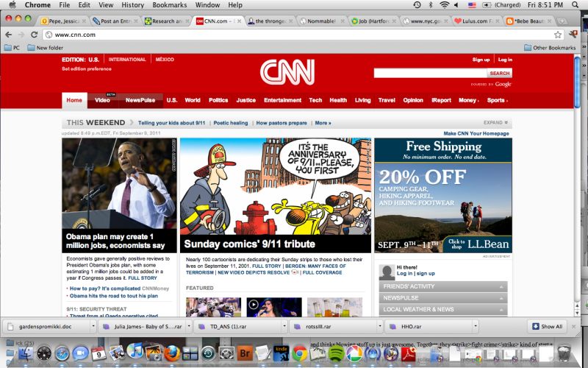Close the downloads bar
Image resolution: width=588 pixels, height=368 pixels.
coord(573,327)
